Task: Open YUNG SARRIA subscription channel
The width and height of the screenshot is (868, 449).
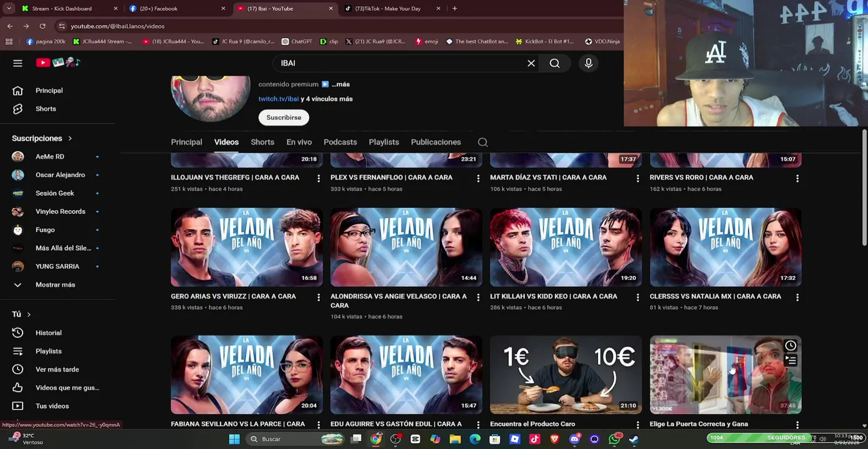Action: (x=57, y=266)
